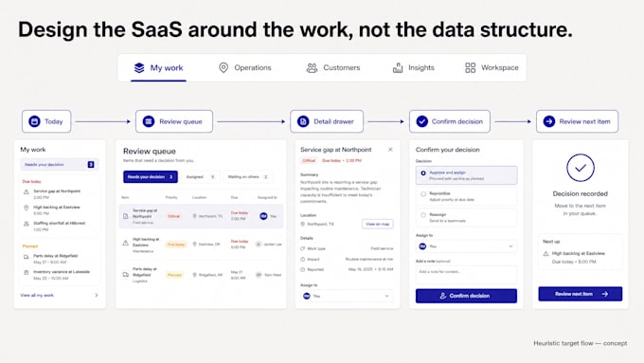Select High backlog at Eastview queue row
Viewport: 644px width, 363px height.
[x=201, y=245]
